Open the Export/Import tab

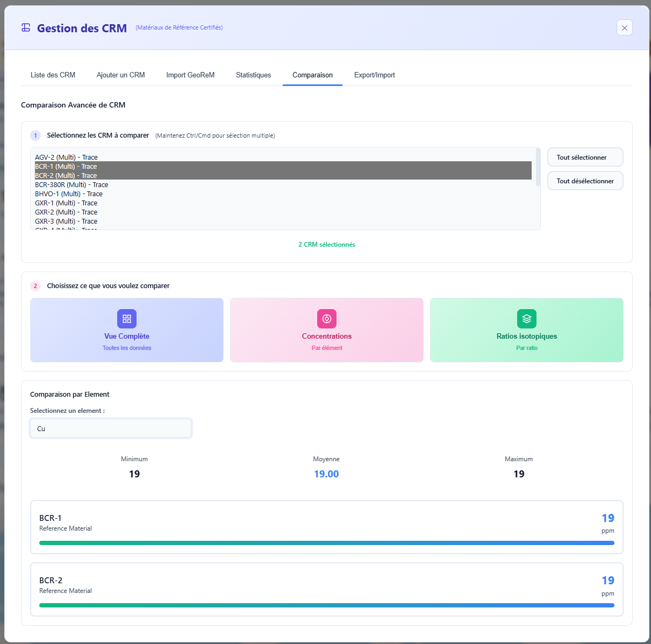tap(374, 75)
